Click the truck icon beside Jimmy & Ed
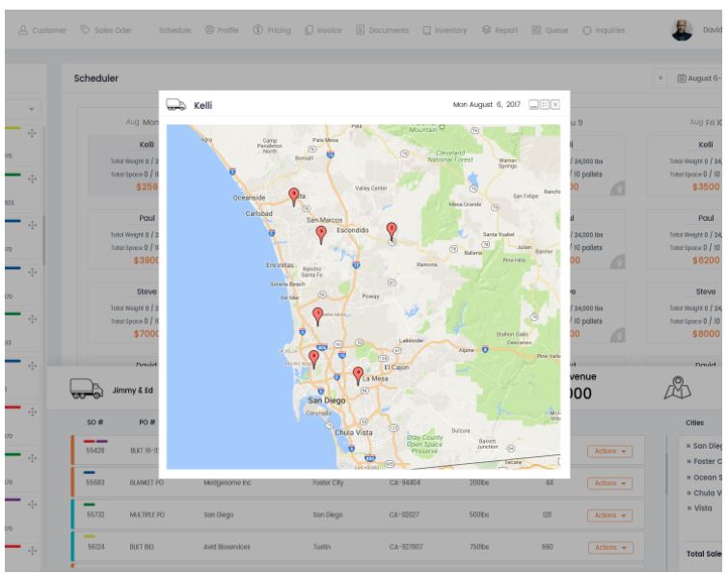The width and height of the screenshot is (728, 574). 87,388
